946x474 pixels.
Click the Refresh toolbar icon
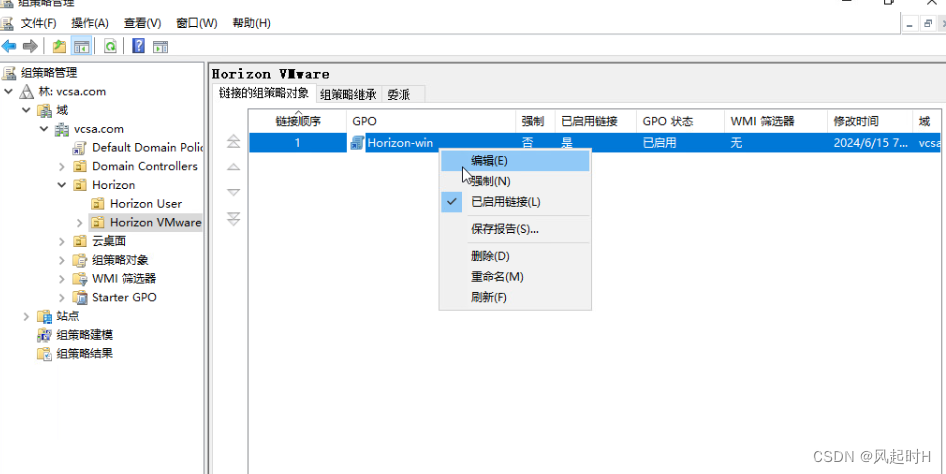[x=110, y=46]
